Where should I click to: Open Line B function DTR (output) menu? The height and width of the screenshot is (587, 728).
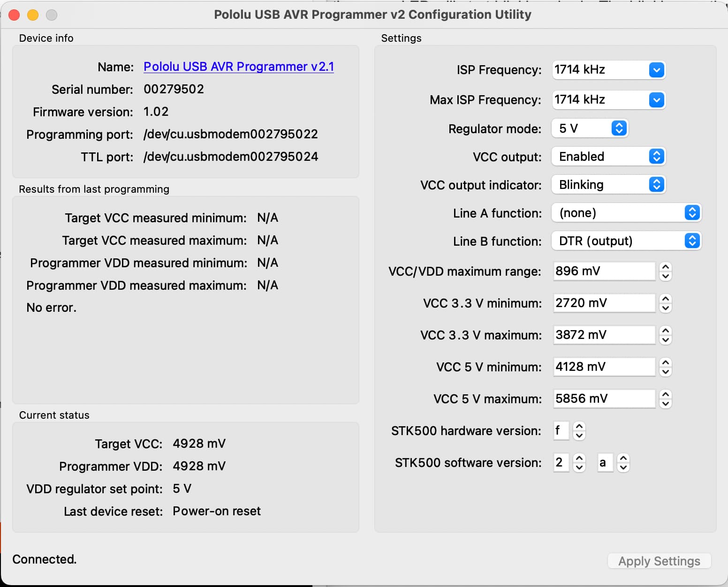(x=626, y=241)
